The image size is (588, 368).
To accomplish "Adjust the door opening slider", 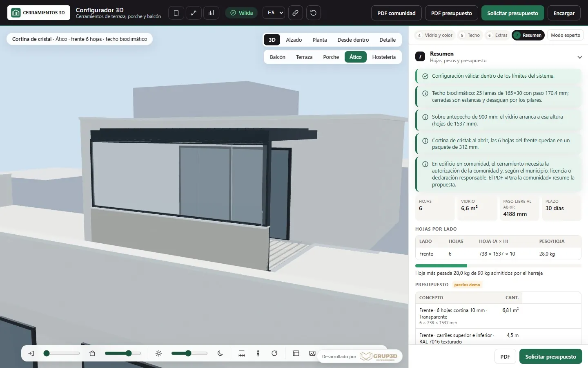I will click(62, 353).
